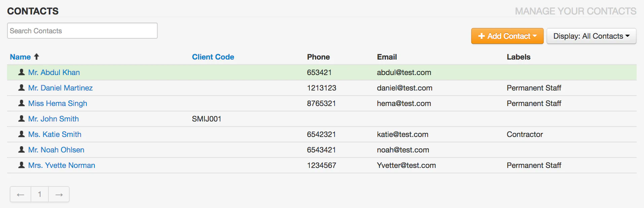Screen dimensions: 644x208
Task: Click the person icon beside Mr. Abdul Khan
Action: 21,72
